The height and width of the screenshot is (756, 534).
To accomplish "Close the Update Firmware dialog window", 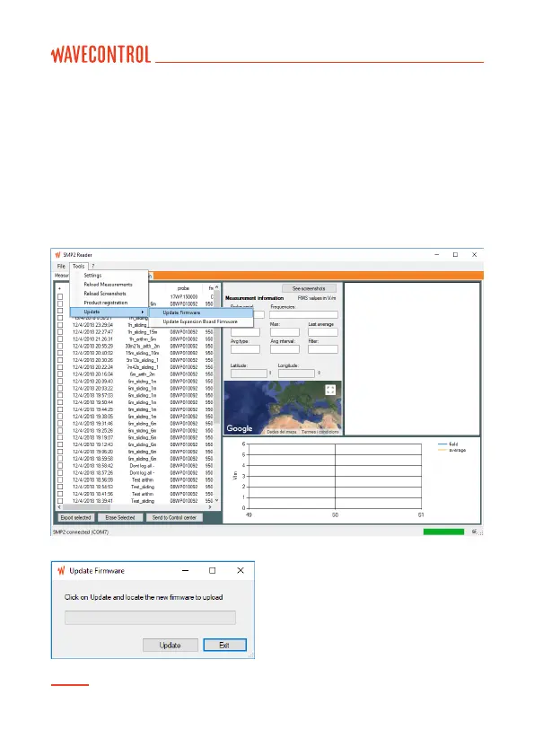I will click(x=241, y=570).
